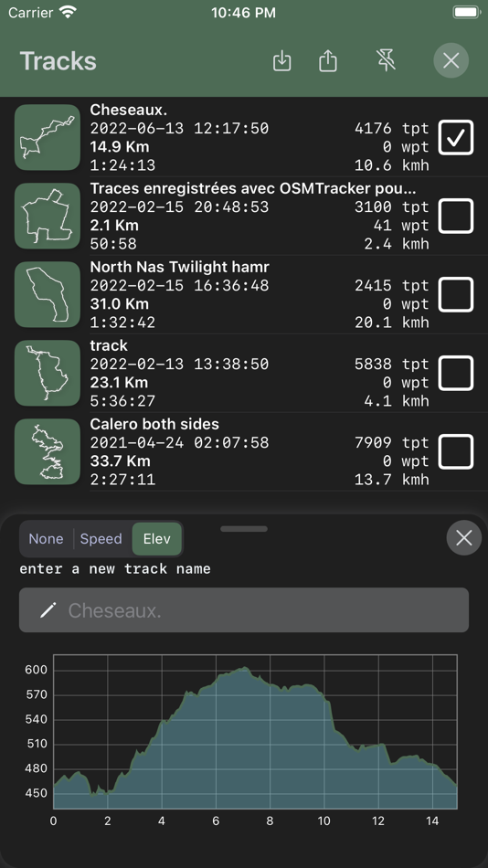The image size is (488, 868).
Task: Tap the 14.9 Km distance value
Action: [x=120, y=147]
